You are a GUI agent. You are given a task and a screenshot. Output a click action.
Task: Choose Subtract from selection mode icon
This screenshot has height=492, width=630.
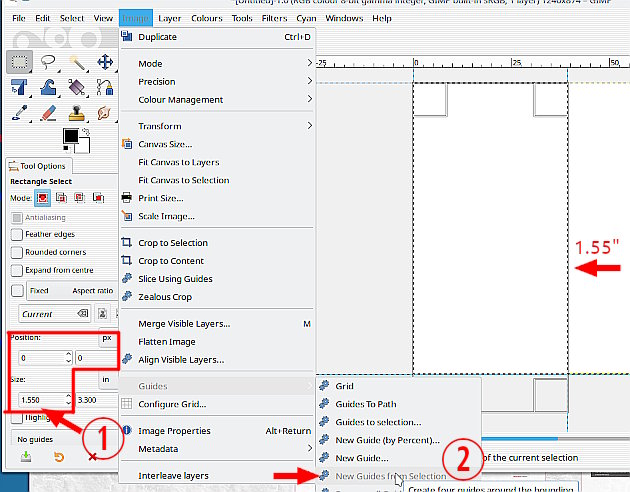(80, 198)
